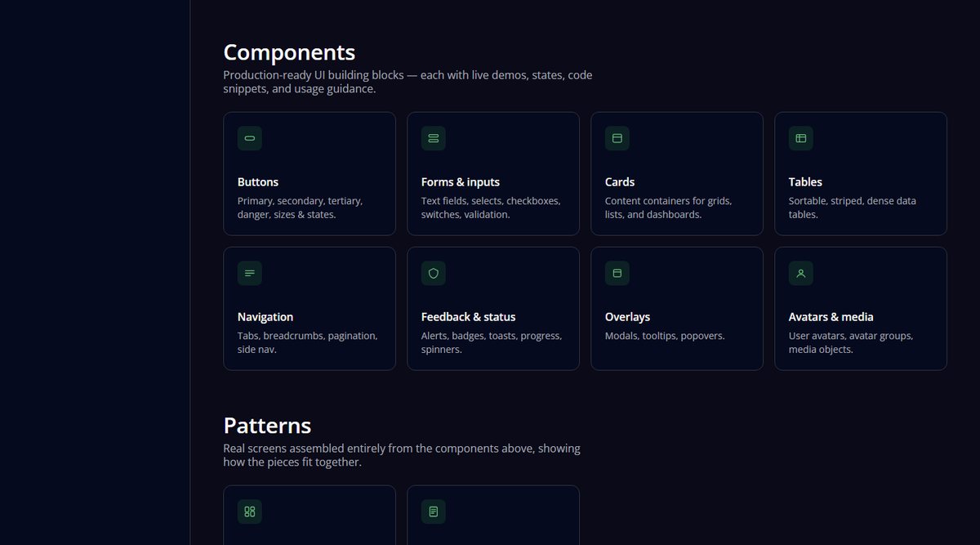Click text 'Text fields, selects, checkboxes, switches, validation.'
The height and width of the screenshot is (545, 980).
tap(491, 208)
